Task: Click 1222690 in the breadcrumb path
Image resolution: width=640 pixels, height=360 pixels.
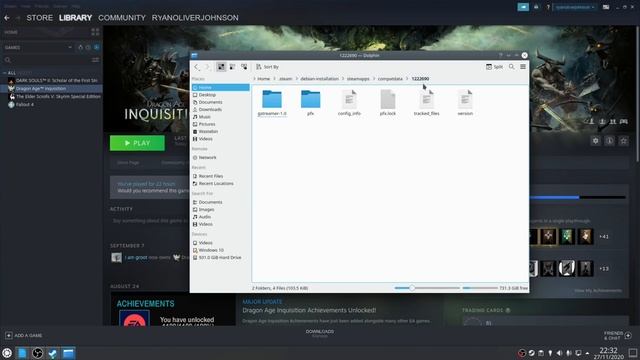Action: (x=420, y=78)
